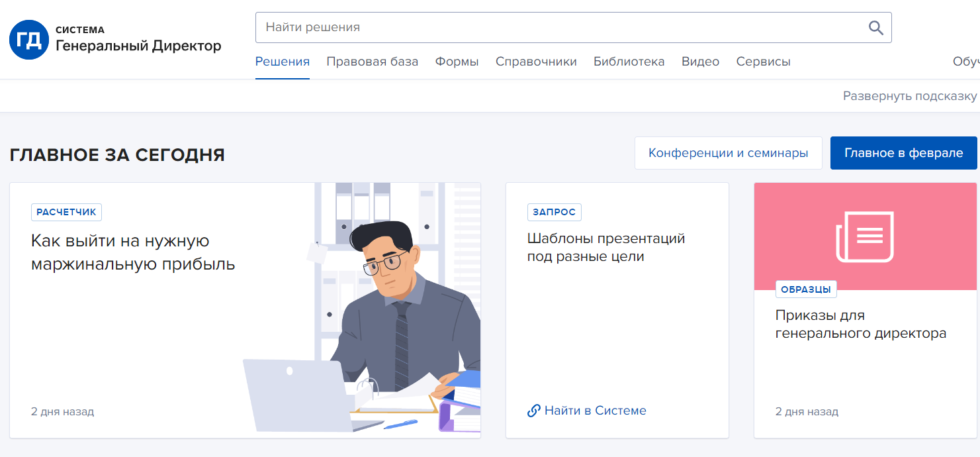Click the ЗАПРОС tag badge

[554, 212]
